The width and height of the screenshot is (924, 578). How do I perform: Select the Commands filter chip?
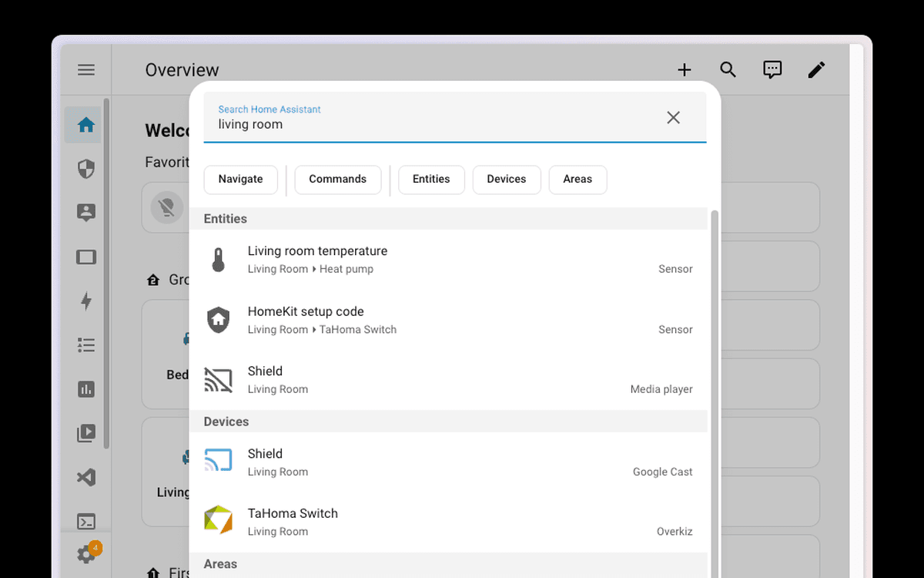(338, 180)
